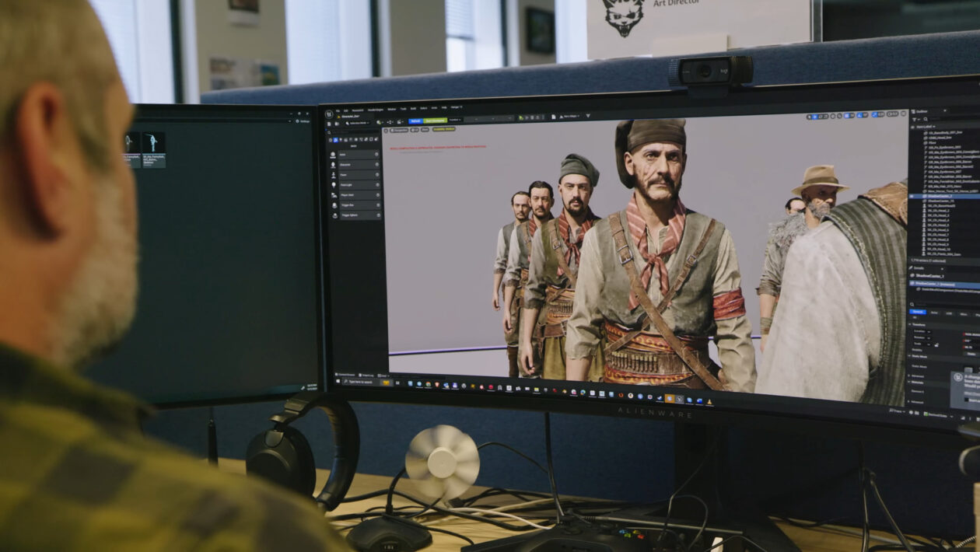Switch to the Actor tab in Details
The height and width of the screenshot is (552, 980).
tap(934, 313)
